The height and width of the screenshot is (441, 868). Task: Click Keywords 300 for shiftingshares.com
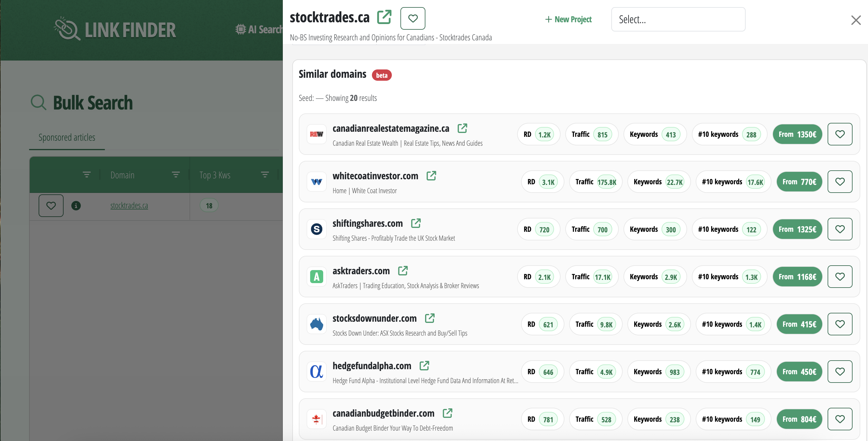tap(655, 229)
